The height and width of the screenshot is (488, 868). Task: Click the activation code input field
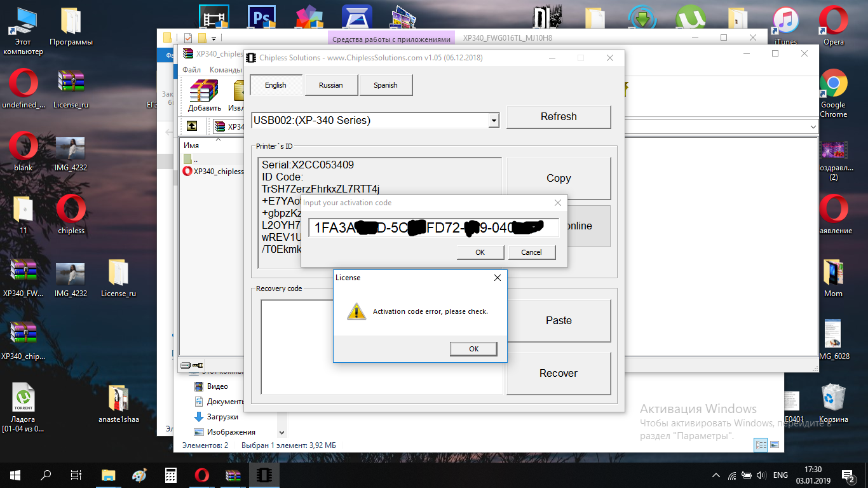(434, 227)
